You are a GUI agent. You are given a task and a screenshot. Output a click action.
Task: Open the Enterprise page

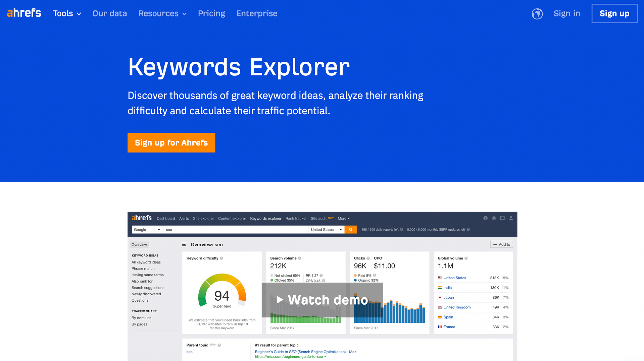[257, 14]
